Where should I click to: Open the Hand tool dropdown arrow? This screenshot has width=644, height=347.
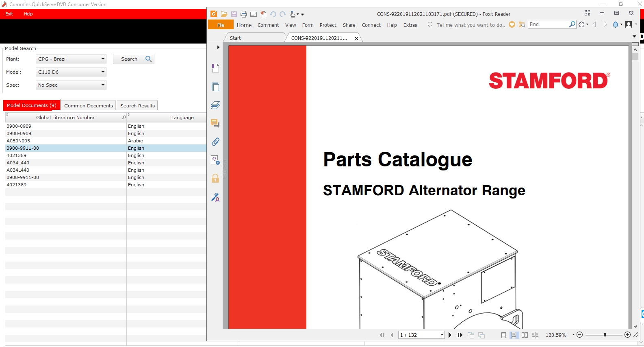[297, 14]
